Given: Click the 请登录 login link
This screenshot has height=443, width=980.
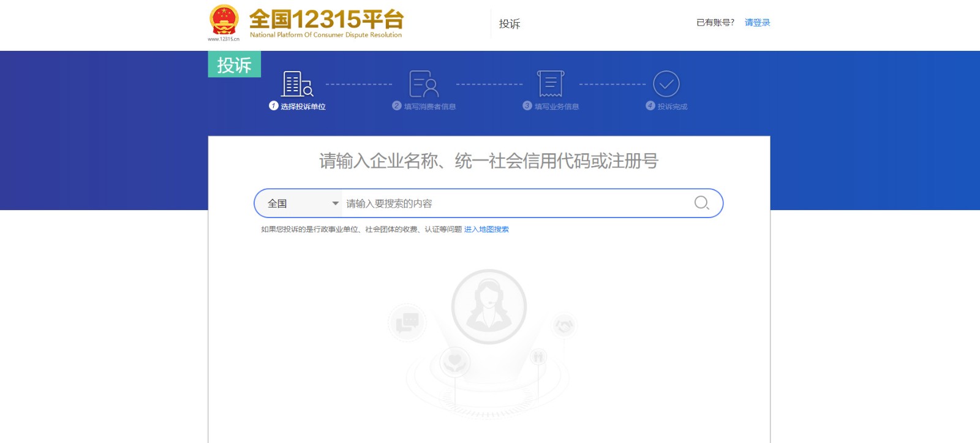Looking at the screenshot, I should point(757,23).
